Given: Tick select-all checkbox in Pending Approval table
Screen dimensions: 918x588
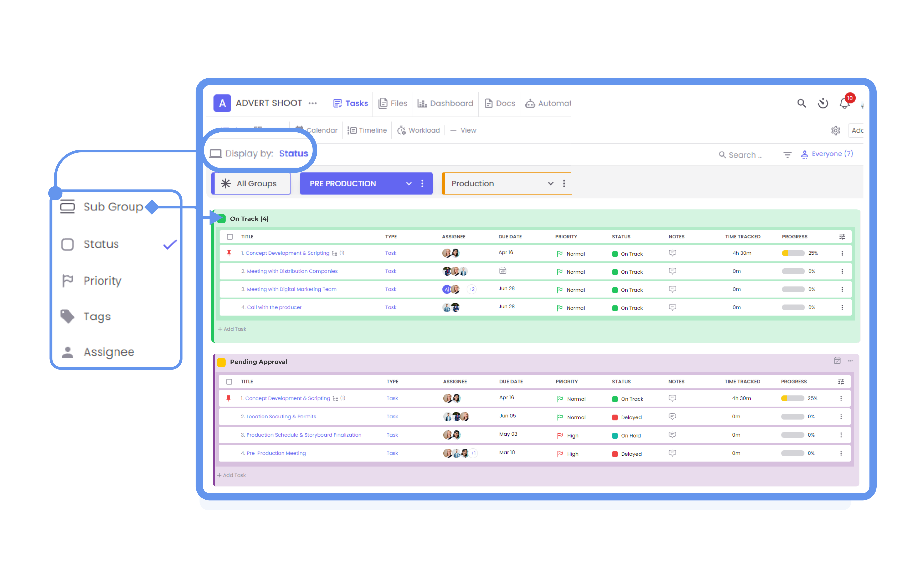Looking at the screenshot, I should 229,382.
